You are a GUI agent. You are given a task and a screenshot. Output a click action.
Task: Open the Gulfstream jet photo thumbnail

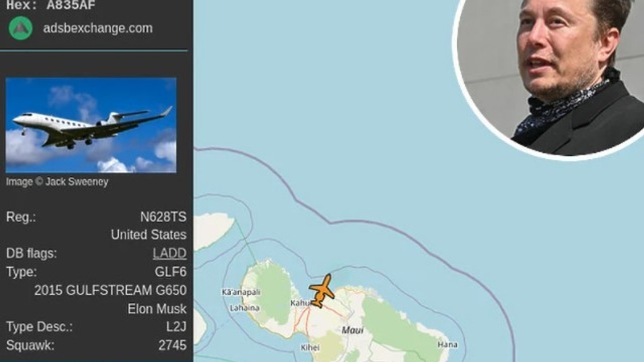point(91,125)
